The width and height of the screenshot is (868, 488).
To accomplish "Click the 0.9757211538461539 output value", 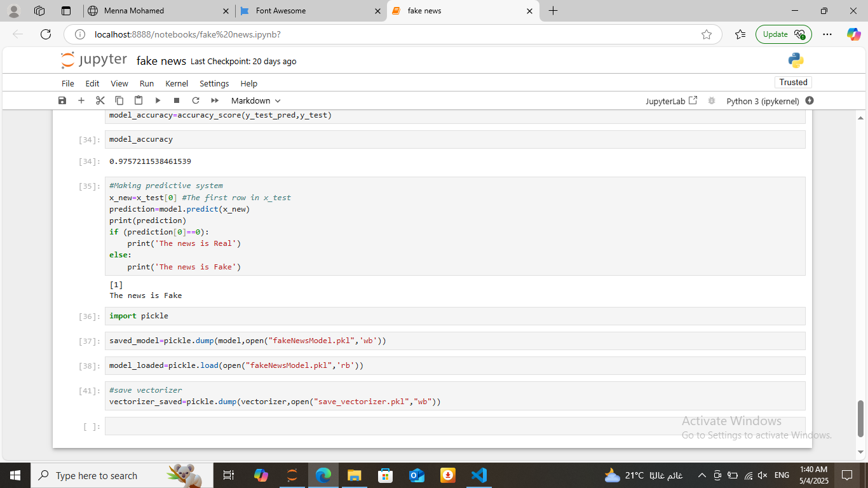I will point(150,161).
